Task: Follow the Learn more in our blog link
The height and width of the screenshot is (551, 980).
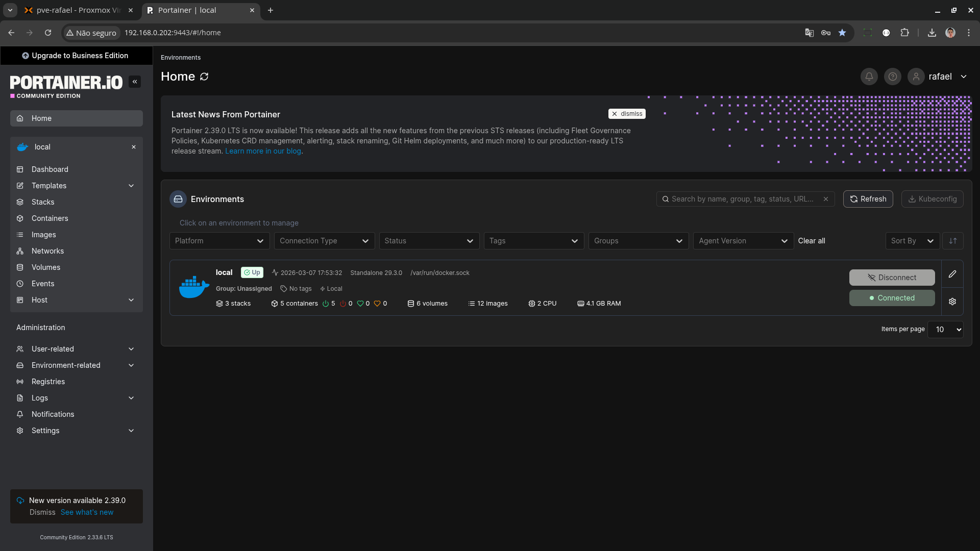Action: [x=263, y=151]
